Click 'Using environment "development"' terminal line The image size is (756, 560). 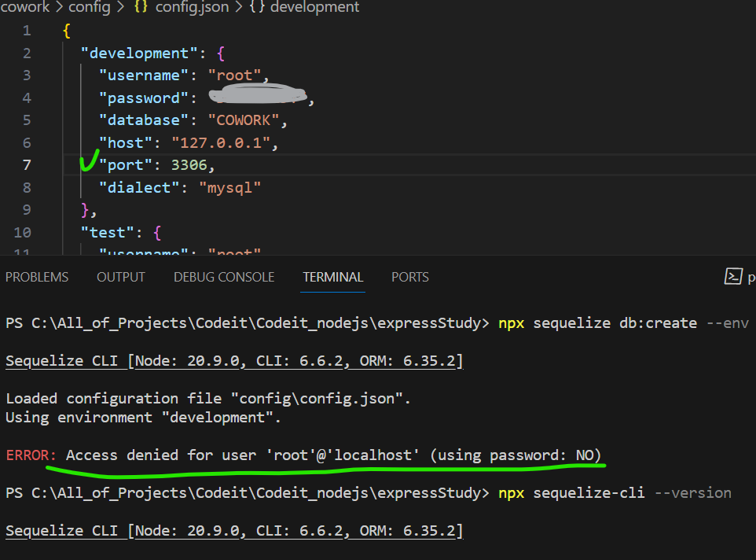143,417
